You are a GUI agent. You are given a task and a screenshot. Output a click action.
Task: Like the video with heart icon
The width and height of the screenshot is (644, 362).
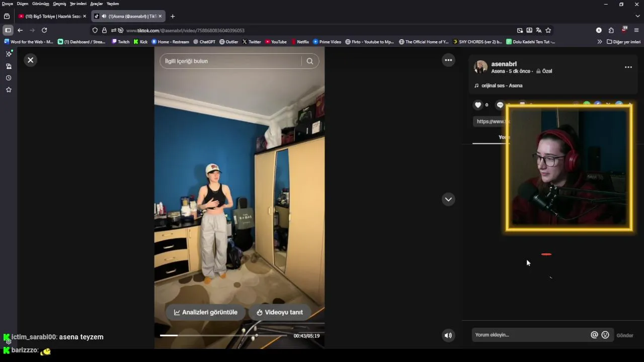click(478, 105)
